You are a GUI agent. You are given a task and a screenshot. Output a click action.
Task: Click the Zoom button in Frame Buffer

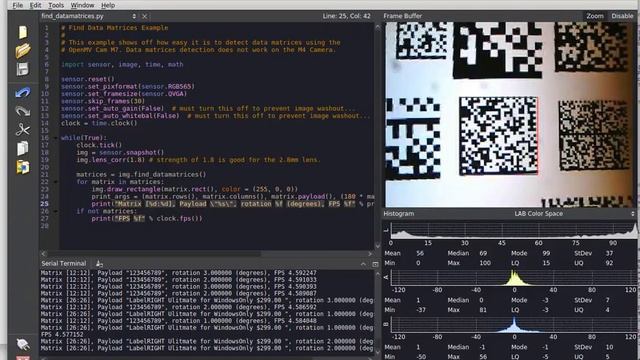[595, 16]
